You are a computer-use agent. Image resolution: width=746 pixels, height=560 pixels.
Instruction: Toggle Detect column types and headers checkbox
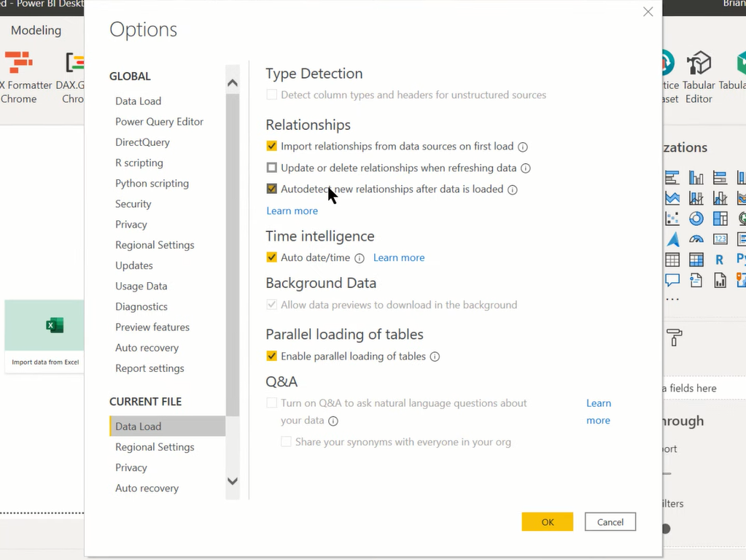(x=272, y=95)
